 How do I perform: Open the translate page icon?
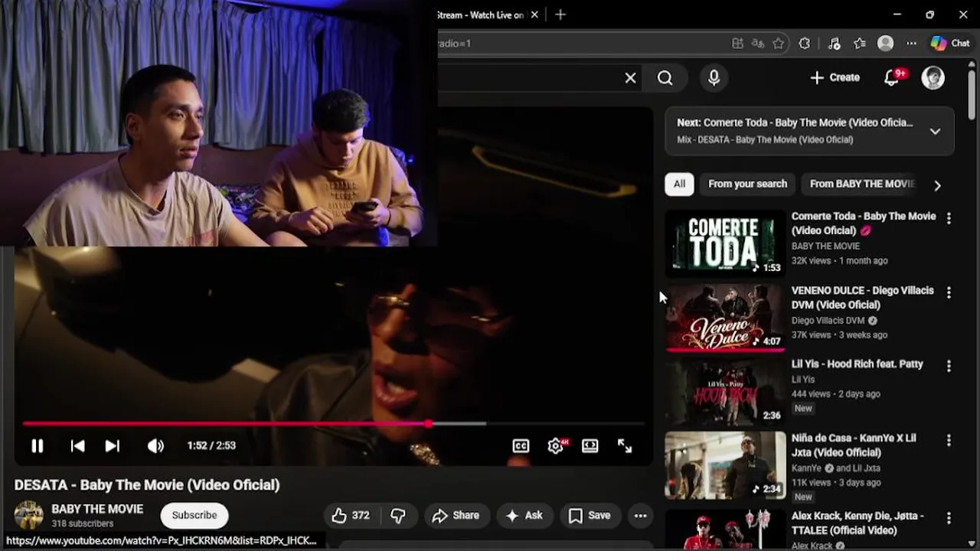(758, 44)
